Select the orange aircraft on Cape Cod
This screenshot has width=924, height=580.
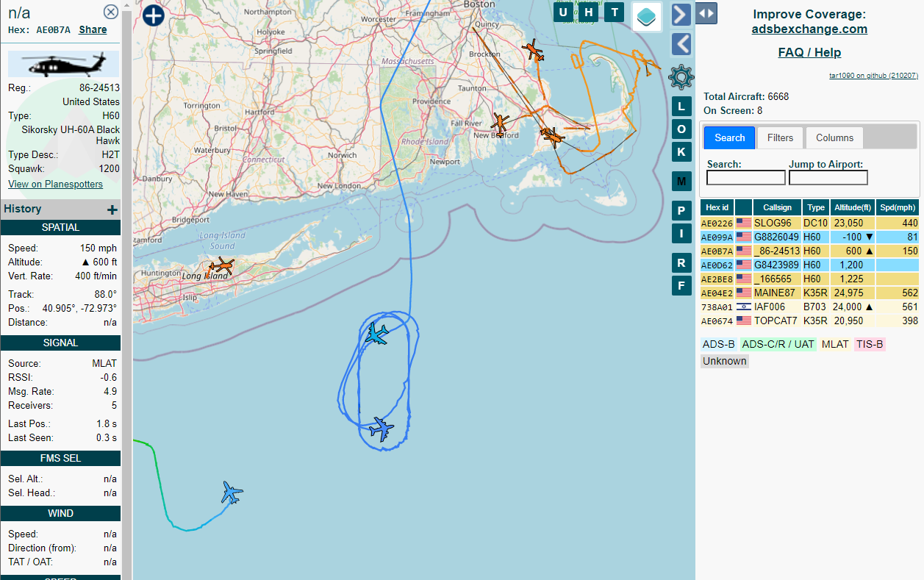[x=552, y=136]
